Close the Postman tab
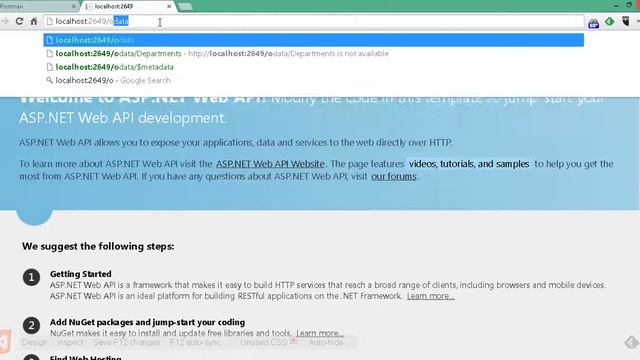Image resolution: width=640 pixels, height=360 pixels. coord(74,7)
